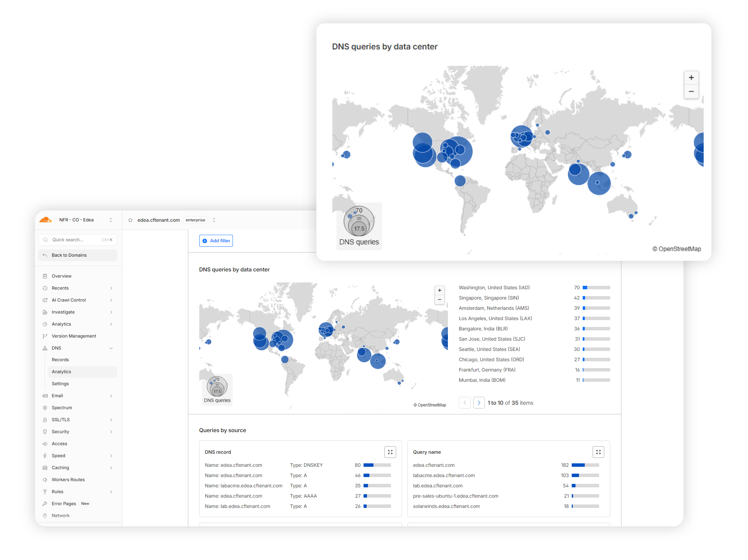
Task: Click the enterprise plan badge
Action: (x=195, y=220)
